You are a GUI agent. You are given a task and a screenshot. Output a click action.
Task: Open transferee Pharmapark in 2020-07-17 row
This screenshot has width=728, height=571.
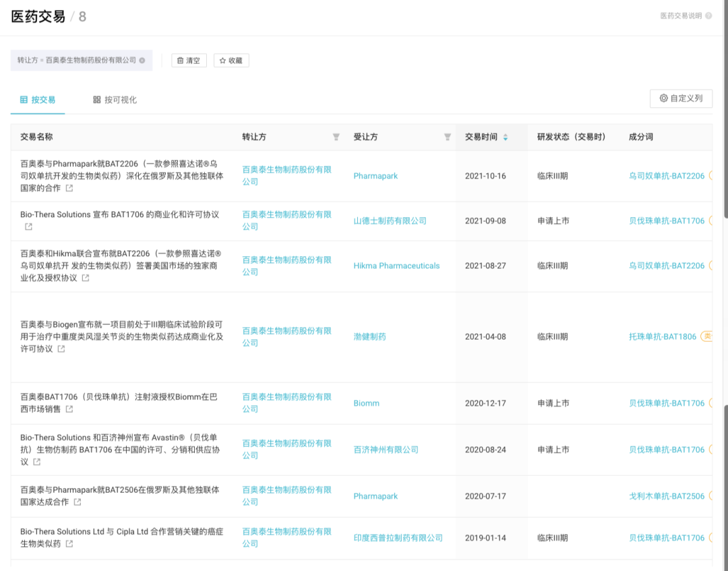click(375, 496)
